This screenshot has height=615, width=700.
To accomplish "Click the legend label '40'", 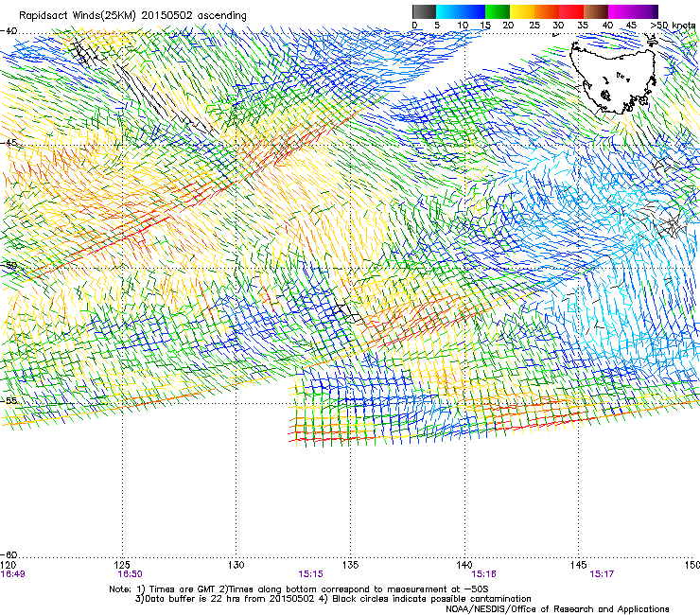I will [607, 26].
